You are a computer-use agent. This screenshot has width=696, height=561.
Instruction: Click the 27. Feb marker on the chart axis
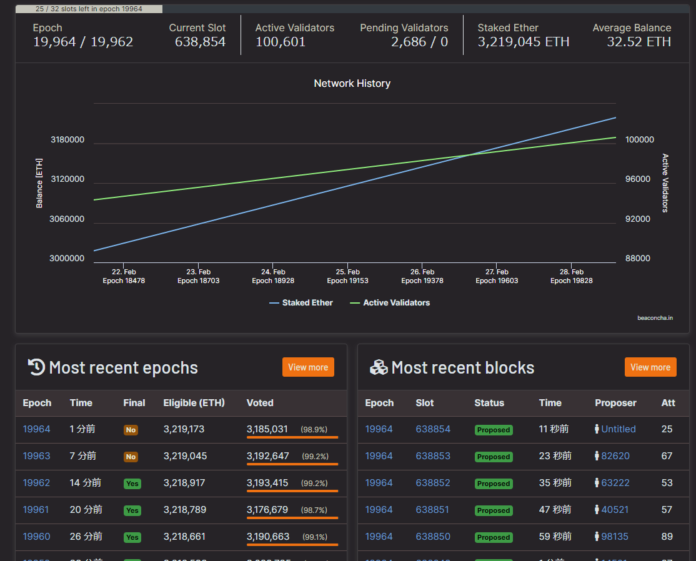tap(496, 271)
